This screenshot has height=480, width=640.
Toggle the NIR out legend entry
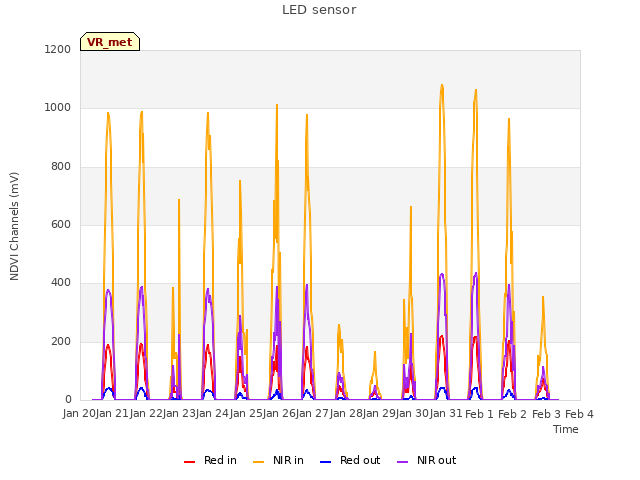[x=427, y=460]
